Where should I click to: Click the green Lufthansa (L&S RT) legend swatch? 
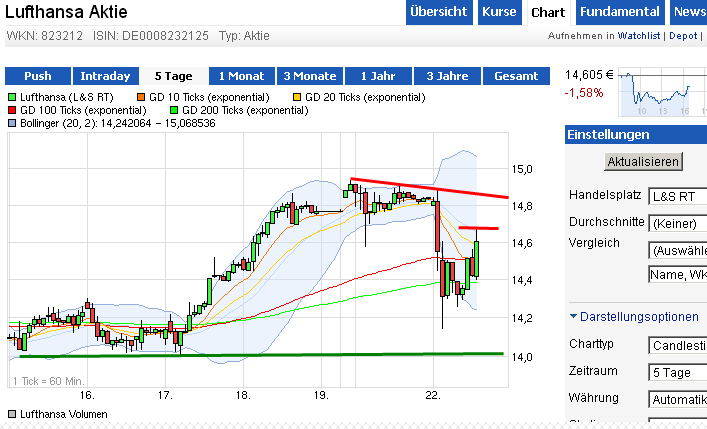pos(12,97)
